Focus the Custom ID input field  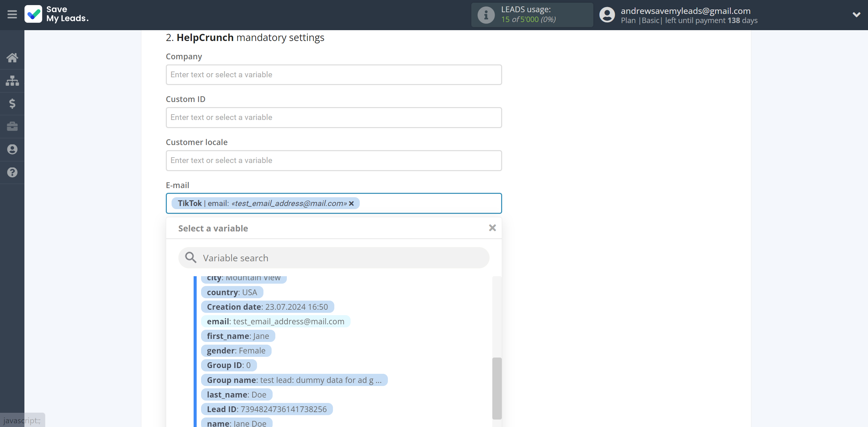point(334,118)
